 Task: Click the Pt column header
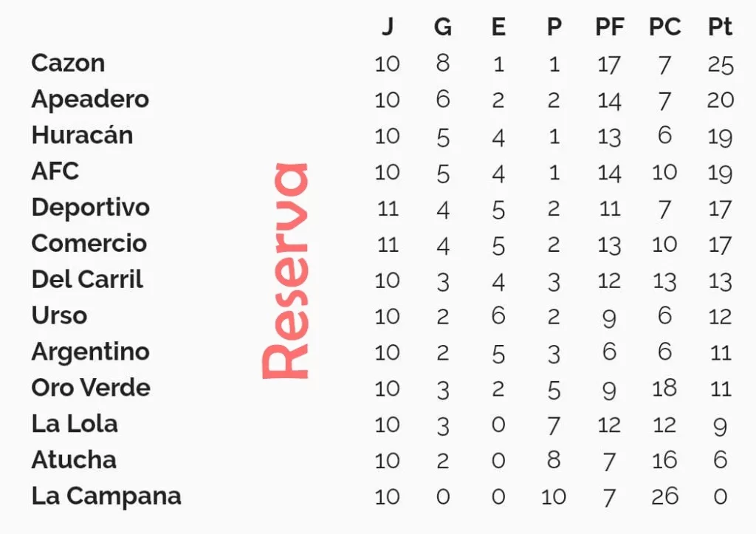[x=720, y=27]
